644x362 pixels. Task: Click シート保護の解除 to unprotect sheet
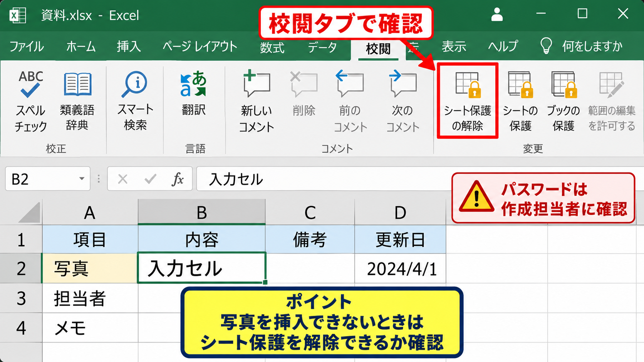[x=468, y=101]
